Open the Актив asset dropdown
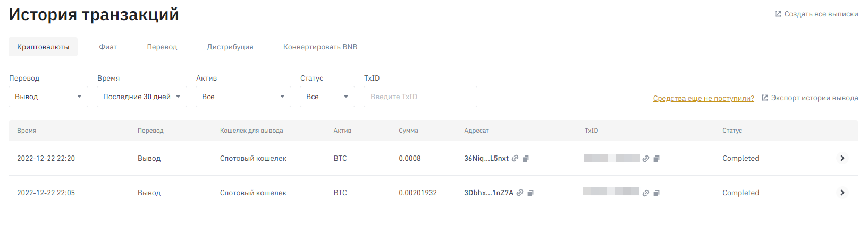868x226 pixels. (x=243, y=97)
